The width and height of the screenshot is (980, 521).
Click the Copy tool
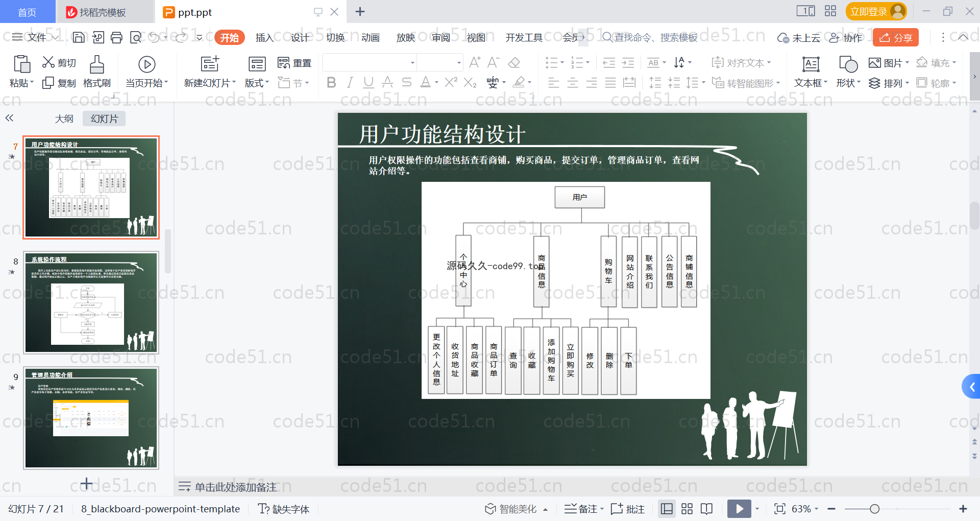(59, 83)
